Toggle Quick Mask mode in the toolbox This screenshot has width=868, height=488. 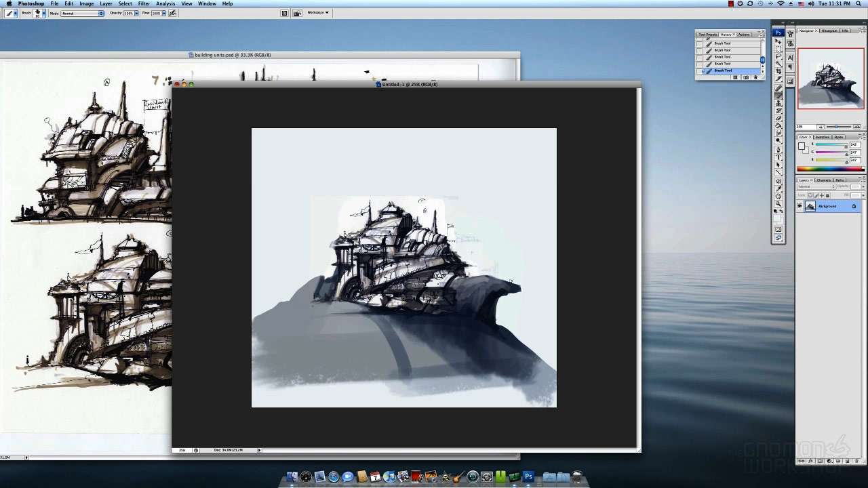[x=778, y=230]
